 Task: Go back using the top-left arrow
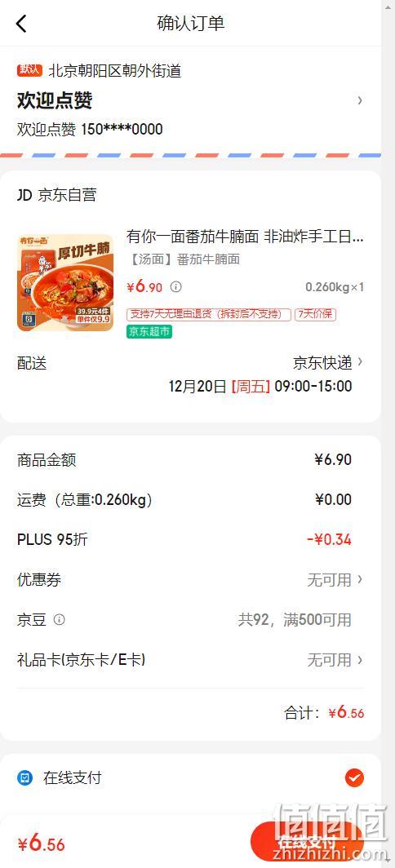coord(21,23)
